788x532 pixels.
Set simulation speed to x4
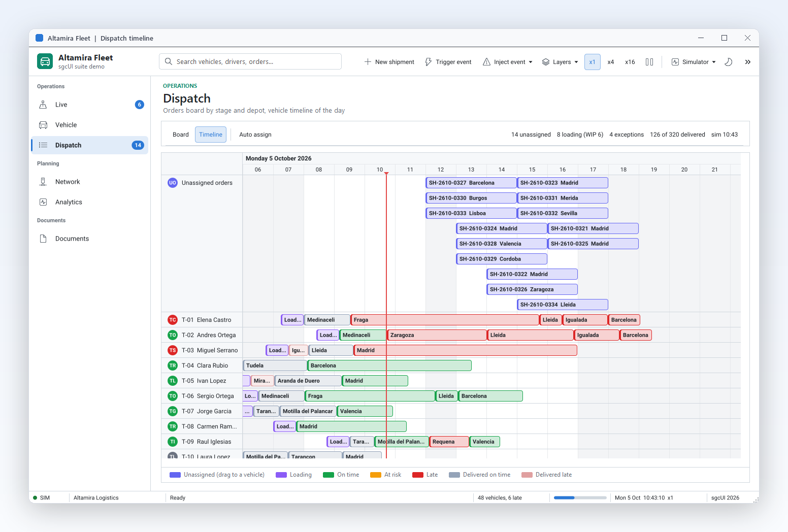point(611,62)
